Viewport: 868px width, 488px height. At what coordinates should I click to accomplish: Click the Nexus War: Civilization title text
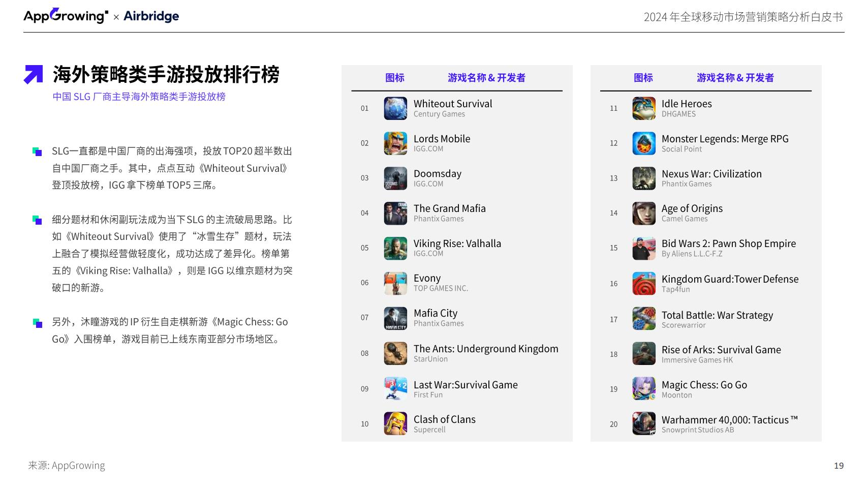[711, 174]
